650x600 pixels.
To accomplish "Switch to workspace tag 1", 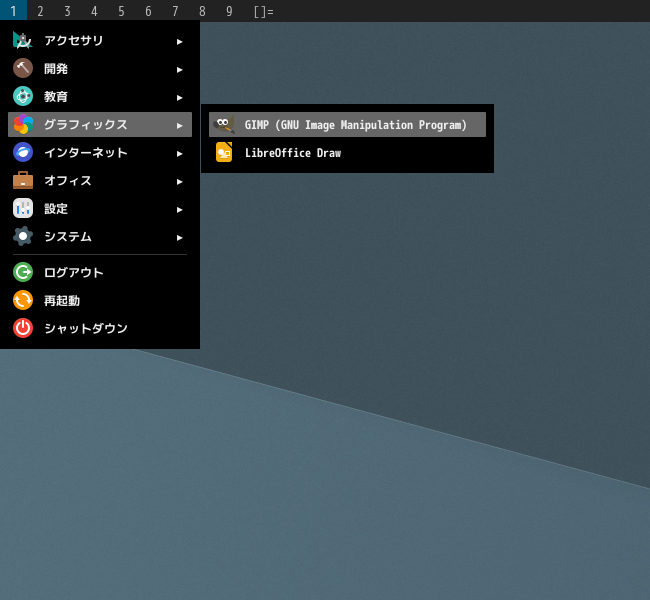I will pos(13,11).
